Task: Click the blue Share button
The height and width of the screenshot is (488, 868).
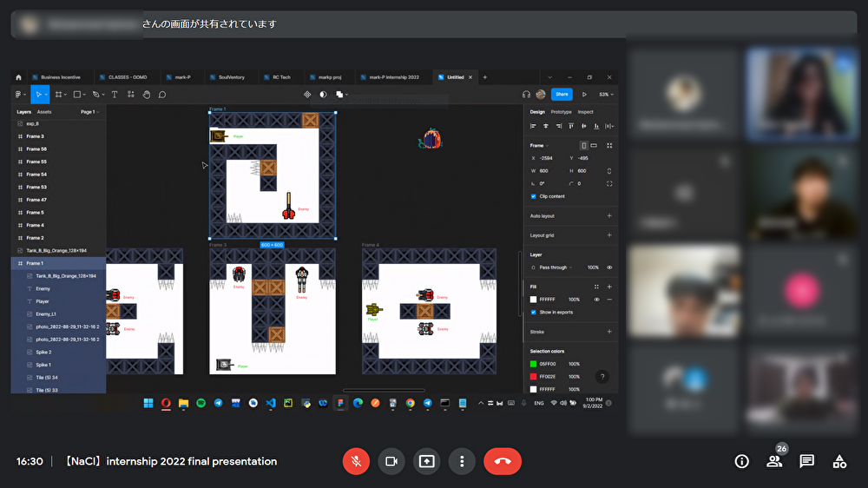Action: tap(562, 95)
